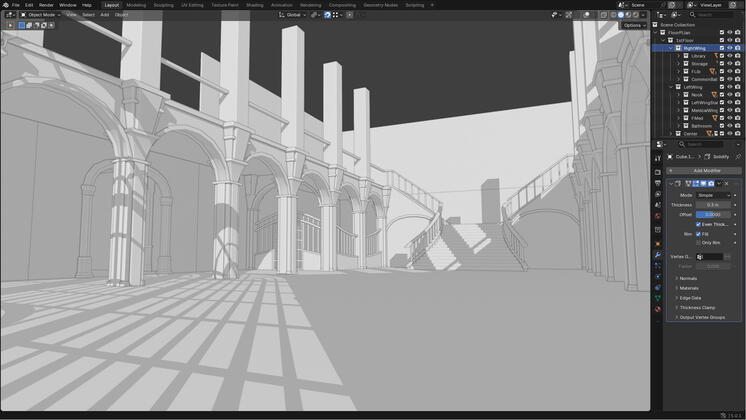Open the Object properties tab
The width and height of the screenshot is (746, 420).
(x=658, y=244)
